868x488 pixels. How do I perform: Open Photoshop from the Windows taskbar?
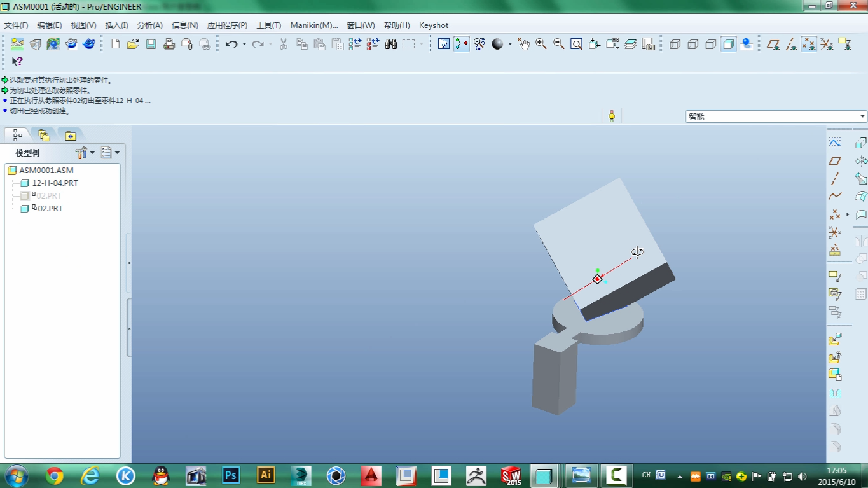click(230, 475)
